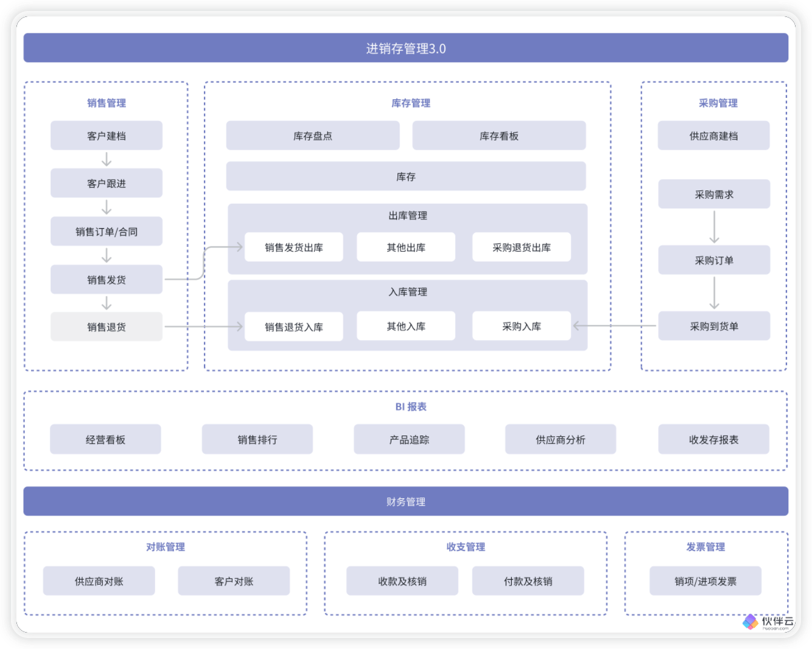Click the 收支管理 section title

(466, 547)
